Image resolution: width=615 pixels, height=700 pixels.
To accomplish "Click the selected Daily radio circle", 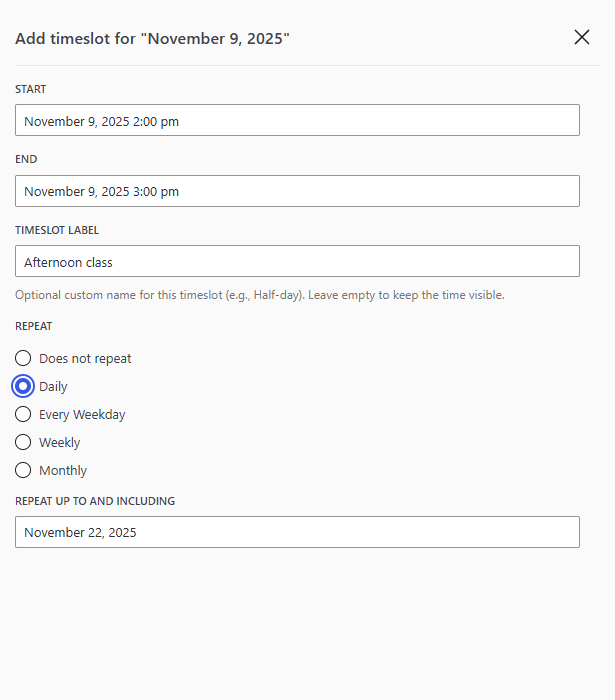I will click(x=23, y=386).
